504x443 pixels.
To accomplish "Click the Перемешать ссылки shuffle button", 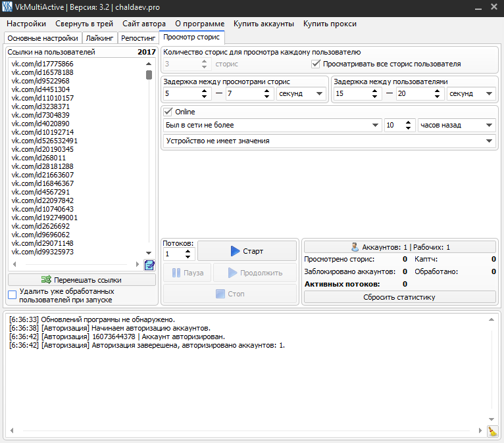I will (x=82, y=279).
